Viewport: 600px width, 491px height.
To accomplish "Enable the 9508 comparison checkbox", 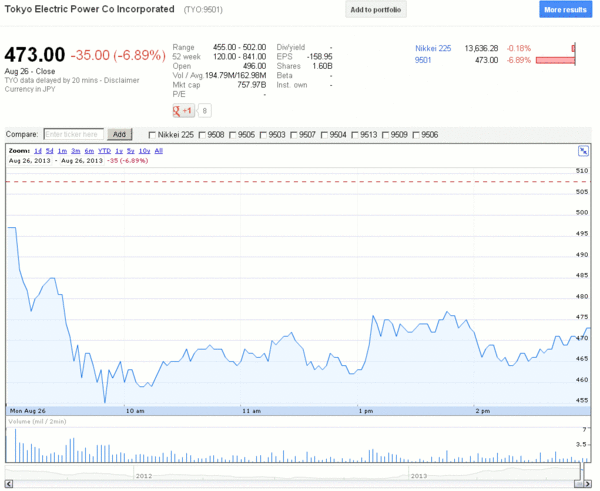I will (203, 134).
